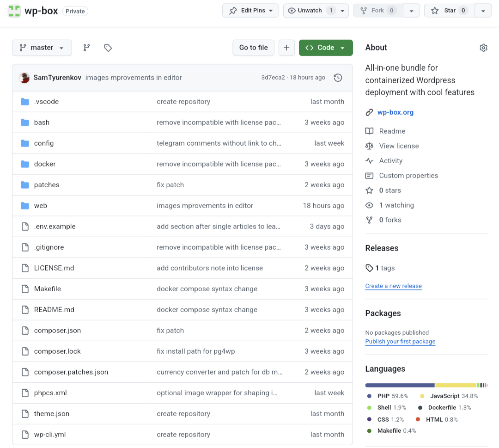Open the wp-cli.yml file
Image resolution: width=499 pixels, height=448 pixels.
49,435
